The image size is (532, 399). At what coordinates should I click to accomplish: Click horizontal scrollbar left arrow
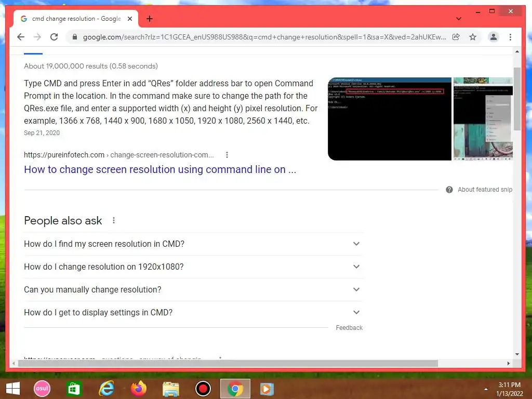[13, 363]
